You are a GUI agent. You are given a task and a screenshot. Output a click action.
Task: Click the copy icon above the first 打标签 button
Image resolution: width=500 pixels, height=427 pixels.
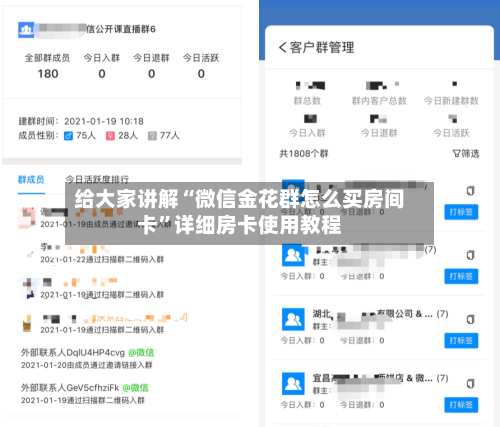470,191
